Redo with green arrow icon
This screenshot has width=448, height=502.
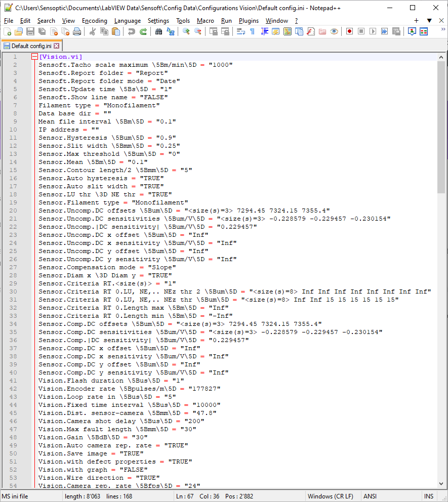tap(143, 31)
